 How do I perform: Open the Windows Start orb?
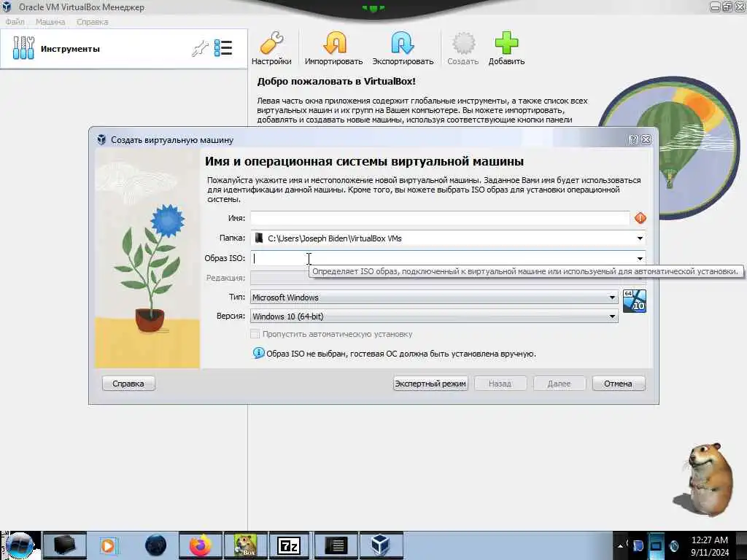(20, 545)
